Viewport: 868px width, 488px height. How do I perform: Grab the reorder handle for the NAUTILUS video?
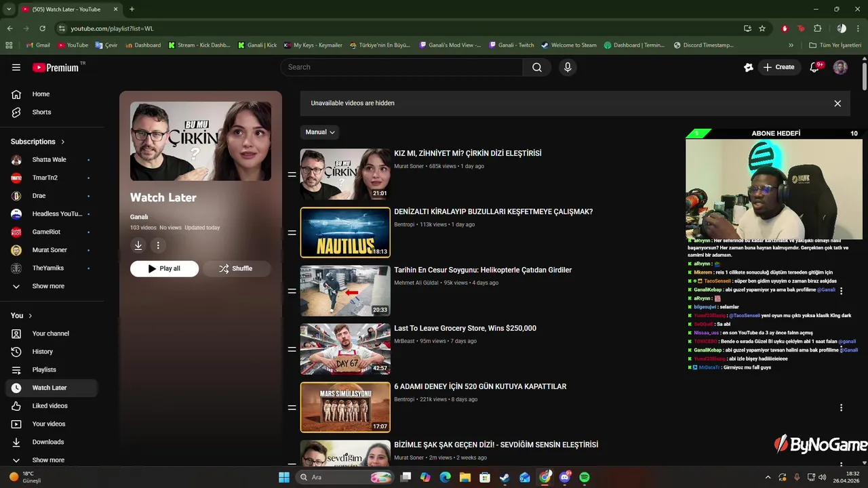[292, 232]
